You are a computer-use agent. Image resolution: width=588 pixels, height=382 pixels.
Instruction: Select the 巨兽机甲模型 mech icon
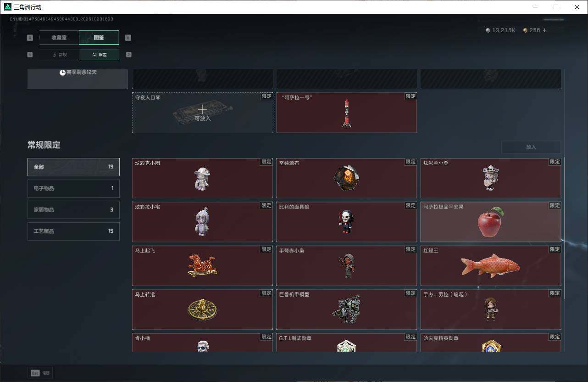346,309
